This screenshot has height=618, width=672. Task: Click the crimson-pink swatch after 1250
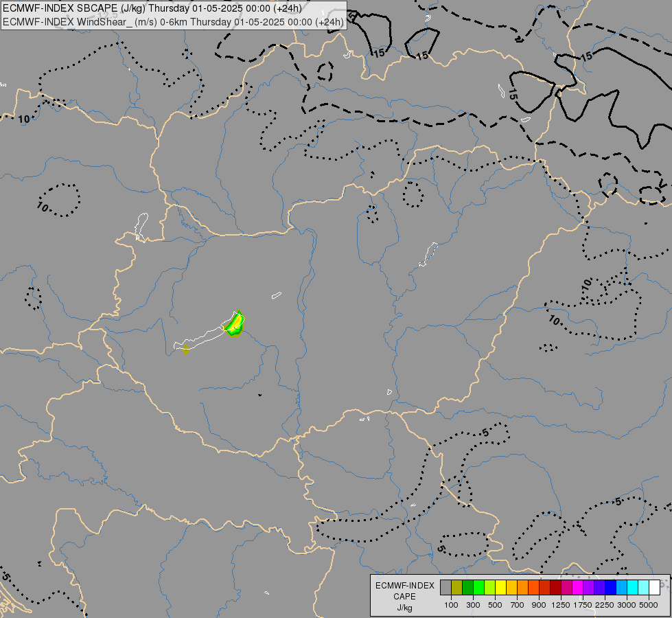(x=566, y=588)
